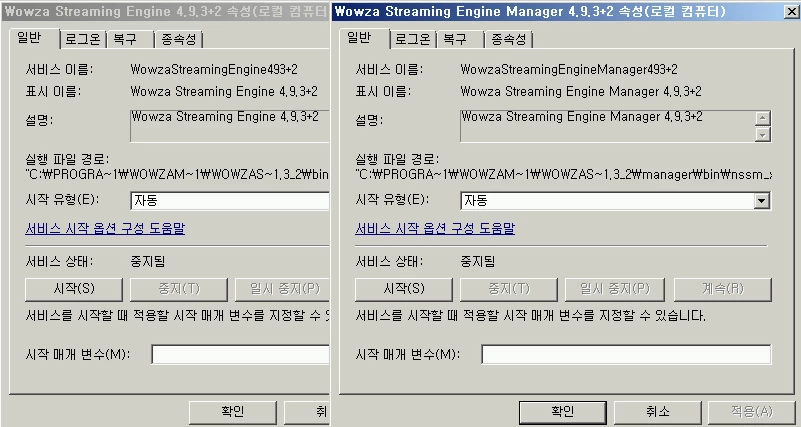Click 일시 중지(P) button in Engine Manager window
This screenshot has height=427, width=801.
[615, 289]
